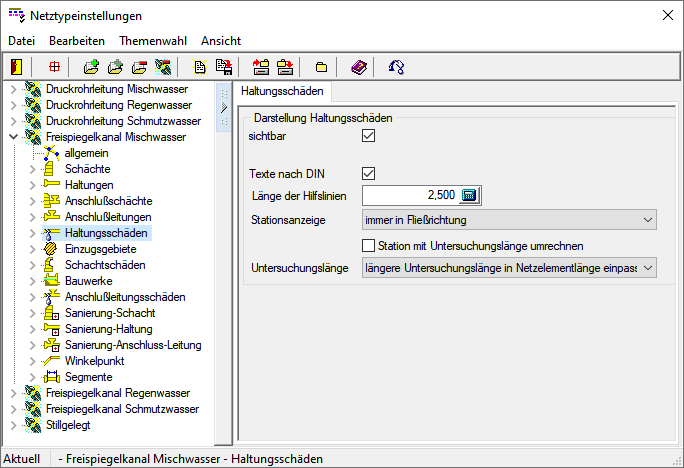Click the blue headset support icon
The height and width of the screenshot is (468, 684).
tap(397, 67)
